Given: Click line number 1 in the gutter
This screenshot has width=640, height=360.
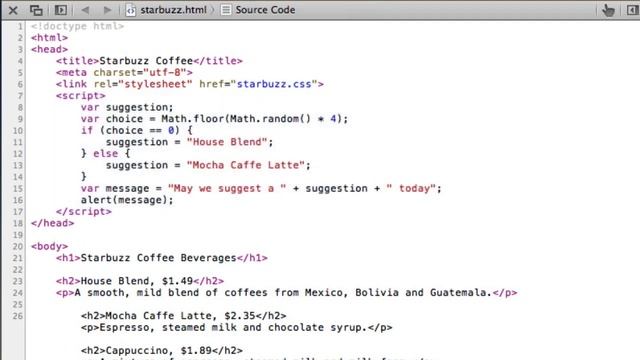Looking at the screenshot, I should click(x=20, y=26).
